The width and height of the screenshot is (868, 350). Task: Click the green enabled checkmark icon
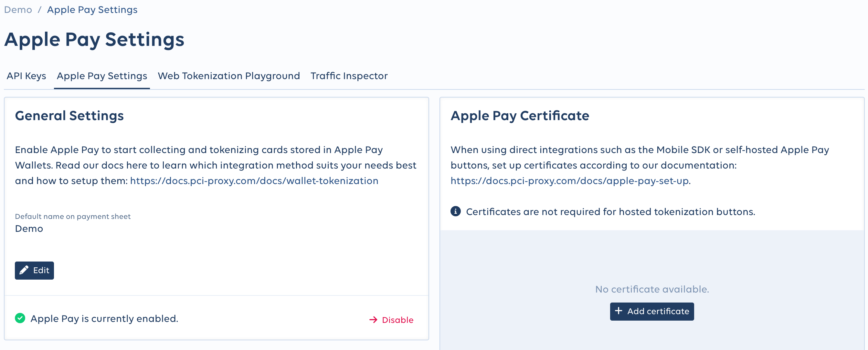[x=20, y=318]
